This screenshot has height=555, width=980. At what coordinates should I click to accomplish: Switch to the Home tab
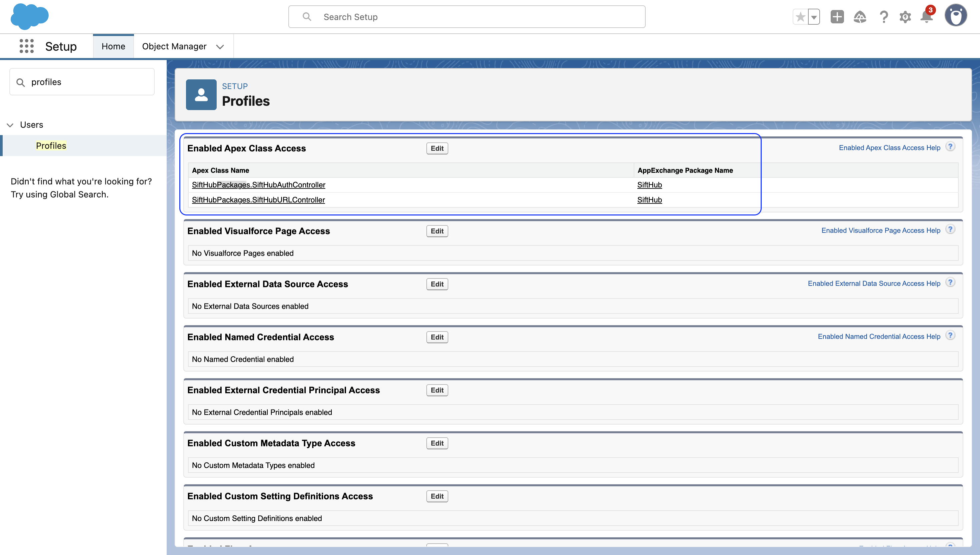point(113,46)
